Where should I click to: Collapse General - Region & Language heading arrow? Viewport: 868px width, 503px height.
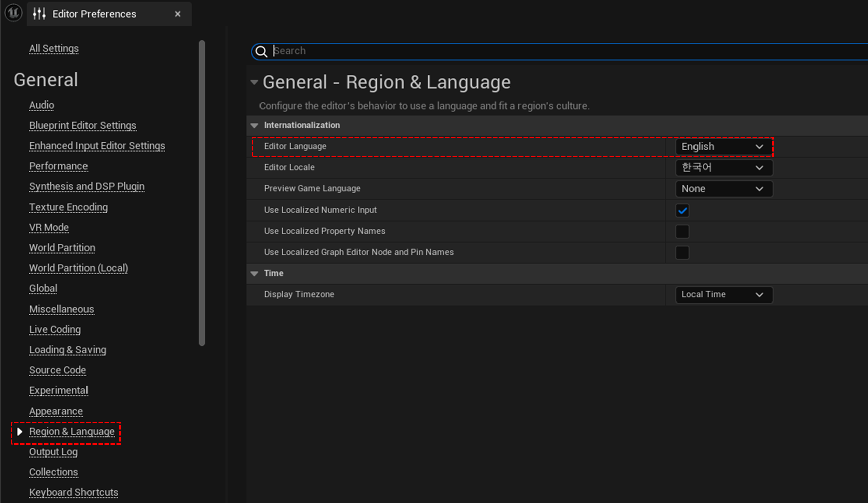254,82
